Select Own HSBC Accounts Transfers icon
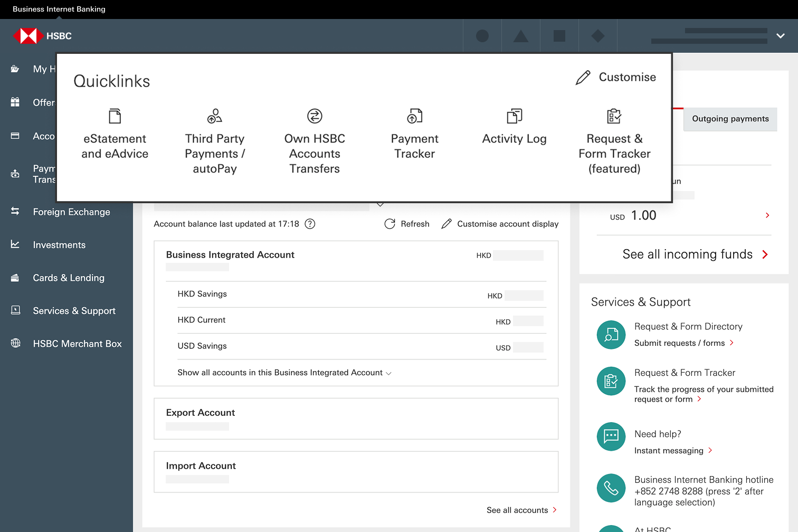The height and width of the screenshot is (532, 798). pyautogui.click(x=315, y=116)
